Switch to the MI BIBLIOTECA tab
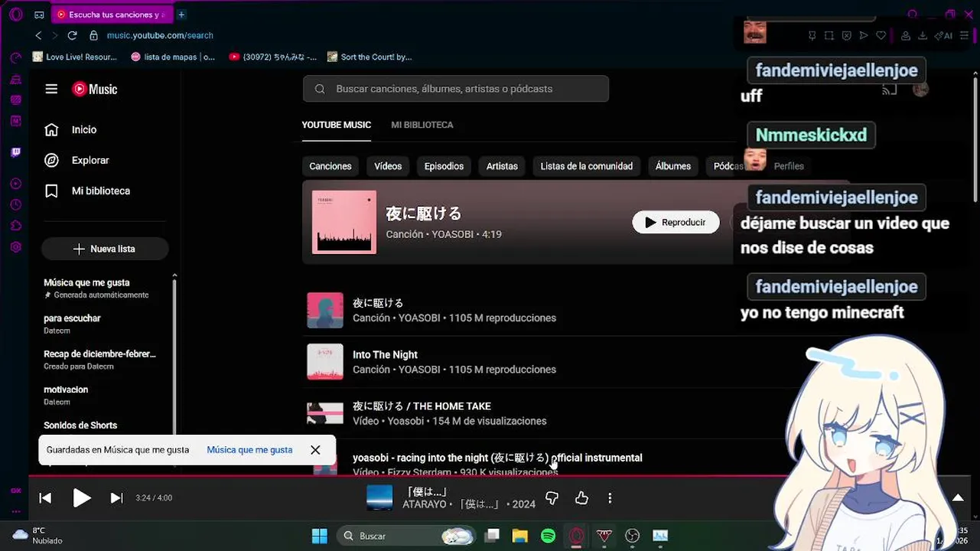Viewport: 980px width, 551px height. [422, 125]
